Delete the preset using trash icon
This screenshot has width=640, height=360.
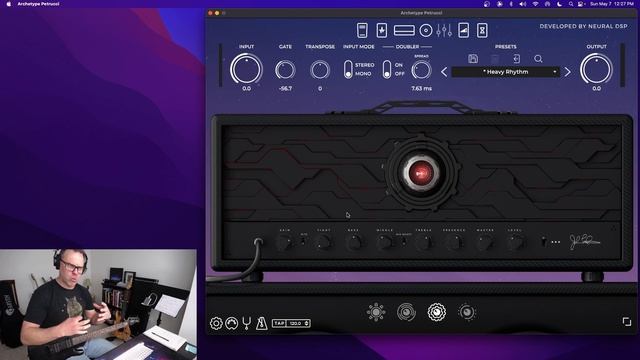495,59
